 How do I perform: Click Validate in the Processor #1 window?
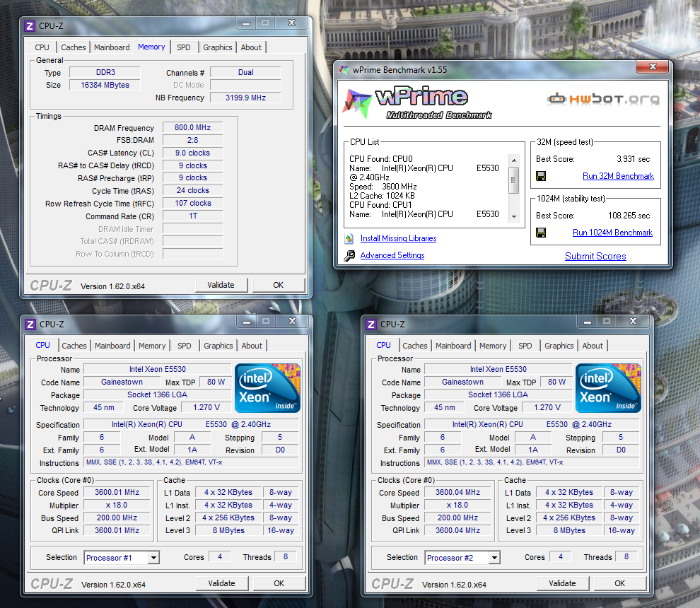(x=221, y=583)
